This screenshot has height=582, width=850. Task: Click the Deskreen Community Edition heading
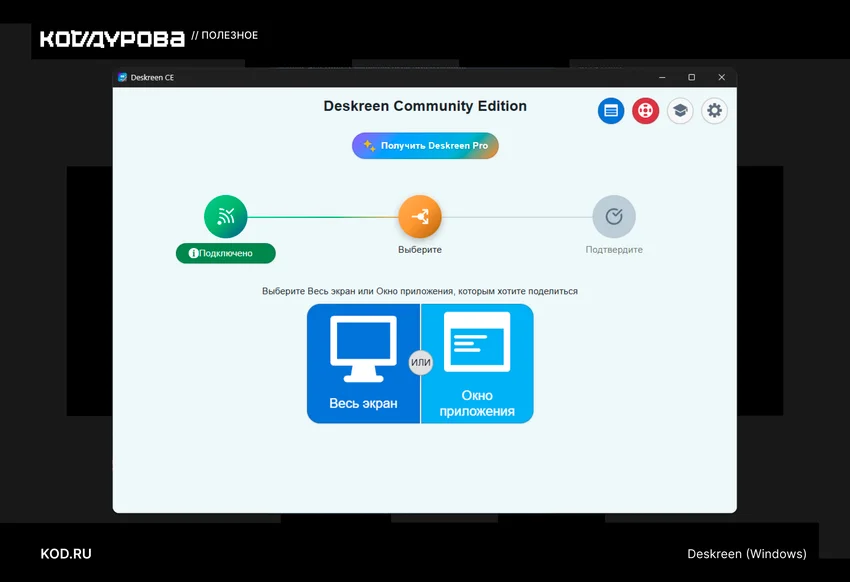point(425,106)
